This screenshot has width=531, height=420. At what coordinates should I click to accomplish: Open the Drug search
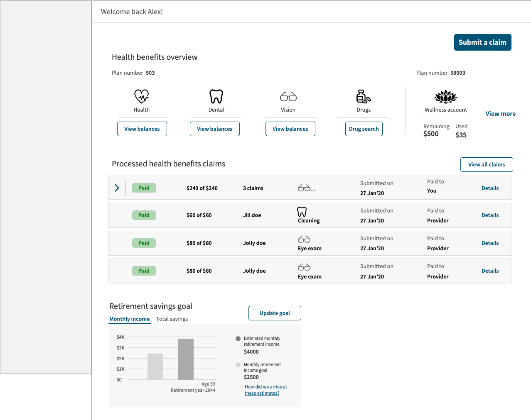364,129
